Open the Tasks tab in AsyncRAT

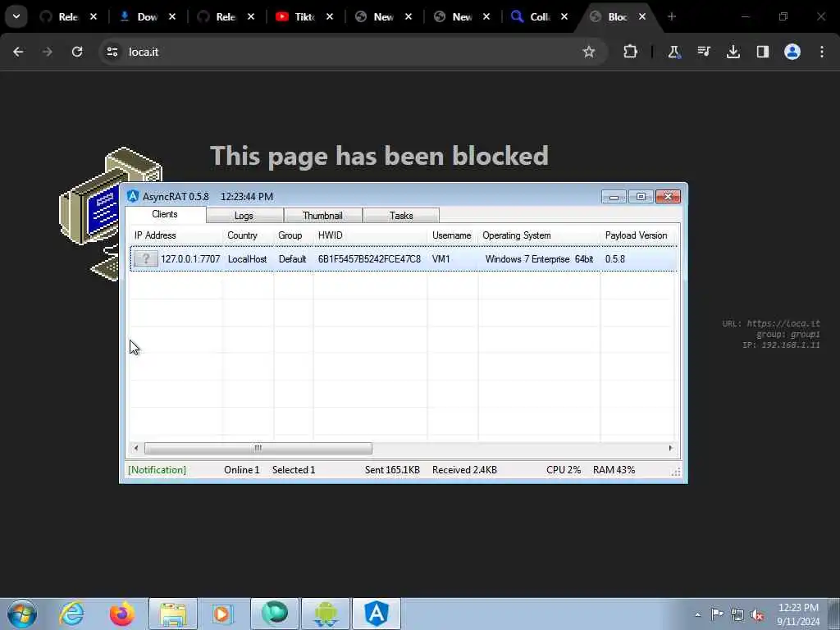401,216
